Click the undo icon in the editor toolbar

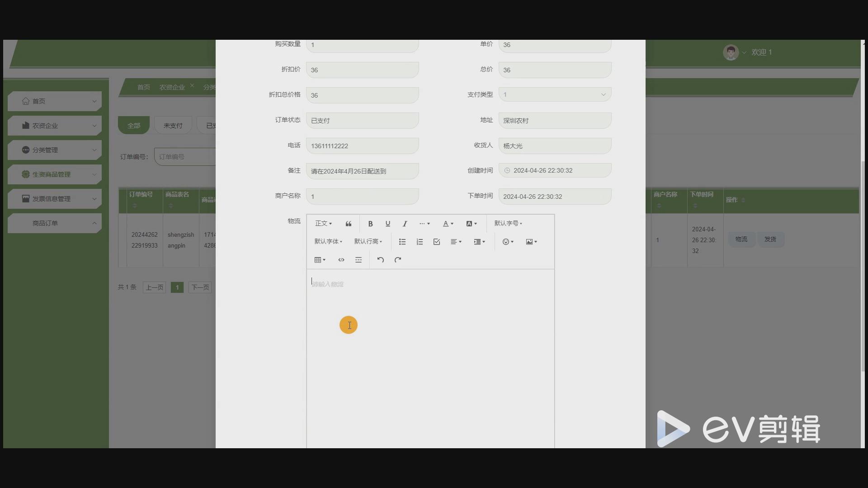[380, 260]
